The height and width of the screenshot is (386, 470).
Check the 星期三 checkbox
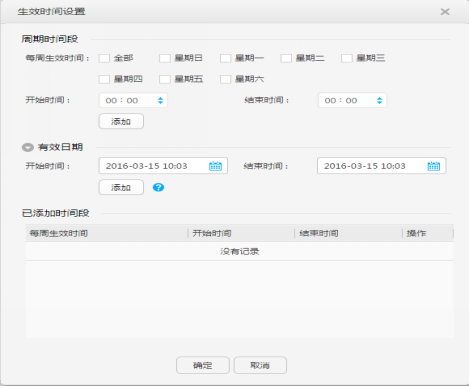pos(347,58)
